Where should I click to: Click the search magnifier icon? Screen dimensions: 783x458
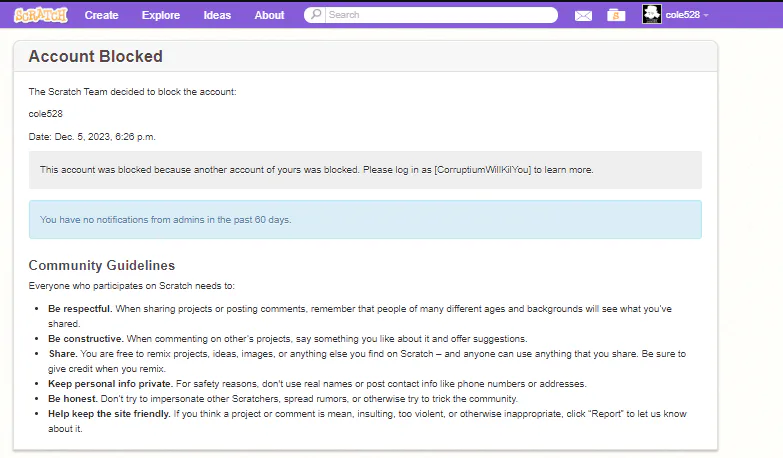pyautogui.click(x=316, y=14)
